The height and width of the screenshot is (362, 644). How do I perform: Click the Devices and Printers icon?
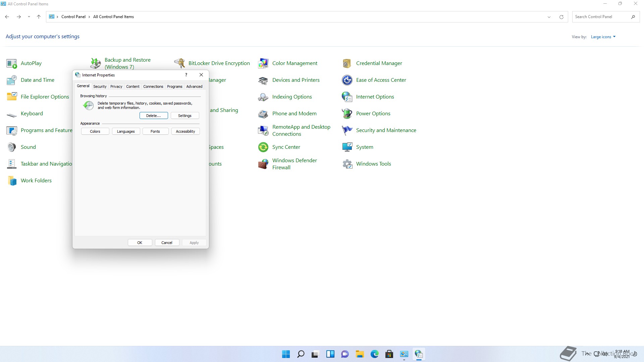click(263, 80)
